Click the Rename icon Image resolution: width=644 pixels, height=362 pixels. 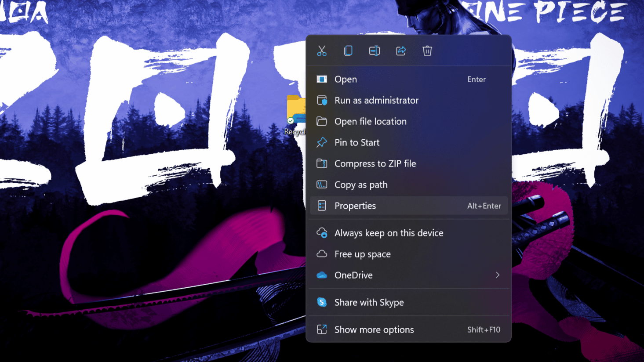coord(375,51)
